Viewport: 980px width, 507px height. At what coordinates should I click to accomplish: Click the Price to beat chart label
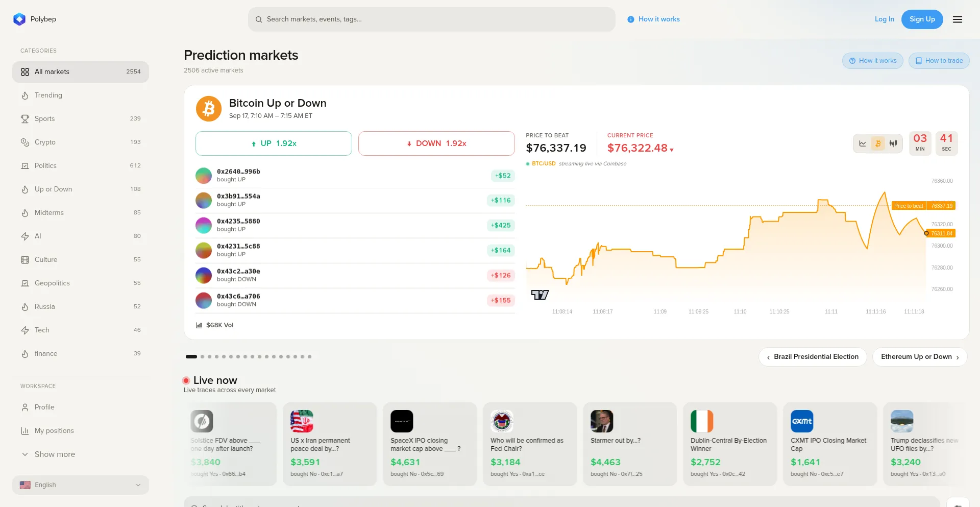coord(909,206)
